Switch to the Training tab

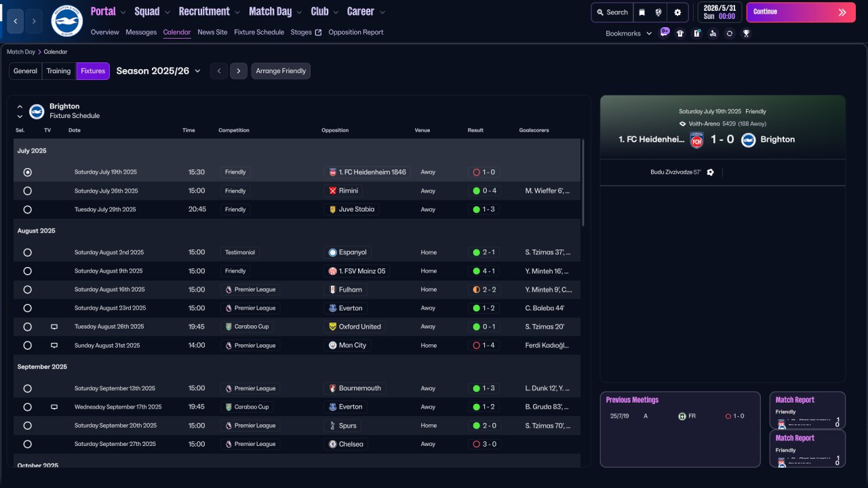click(58, 71)
